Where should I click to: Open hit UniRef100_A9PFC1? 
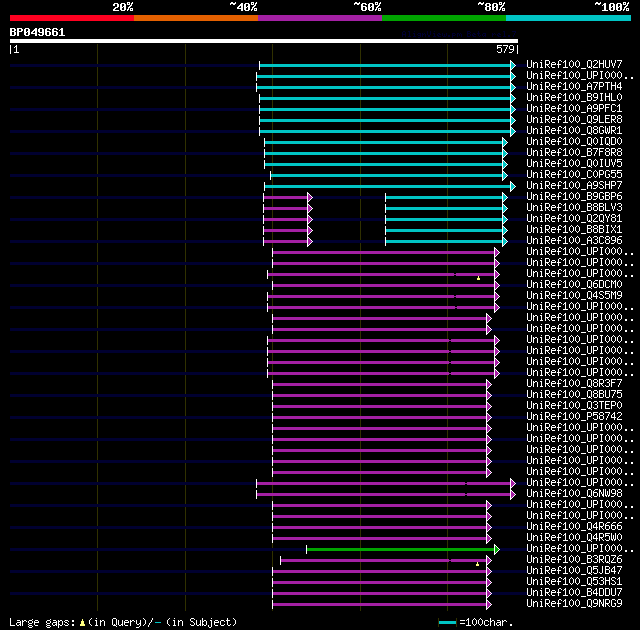(574, 109)
